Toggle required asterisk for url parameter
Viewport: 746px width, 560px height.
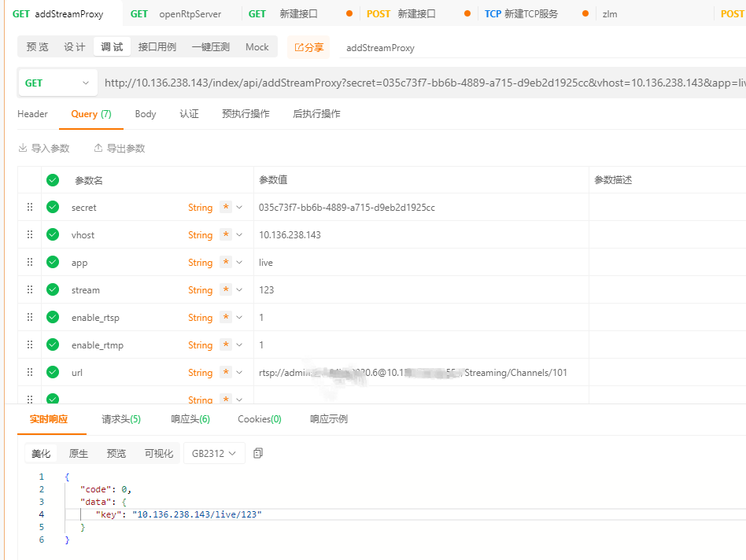coord(226,372)
